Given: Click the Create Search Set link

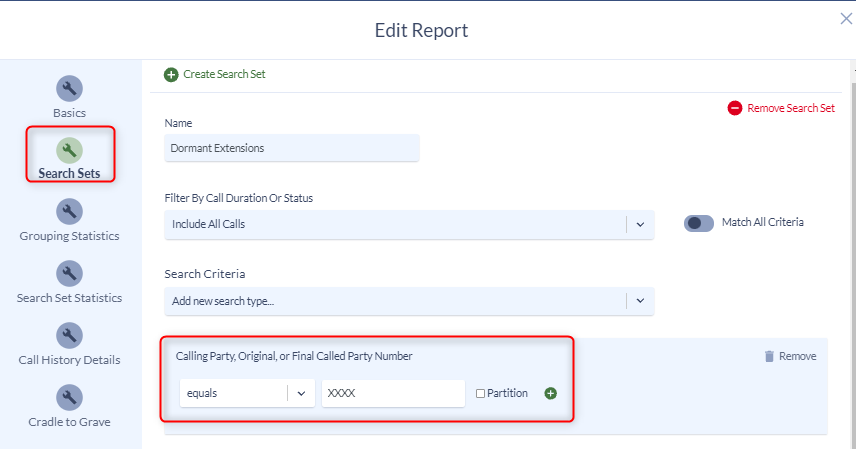Looking at the screenshot, I should click(x=224, y=74).
